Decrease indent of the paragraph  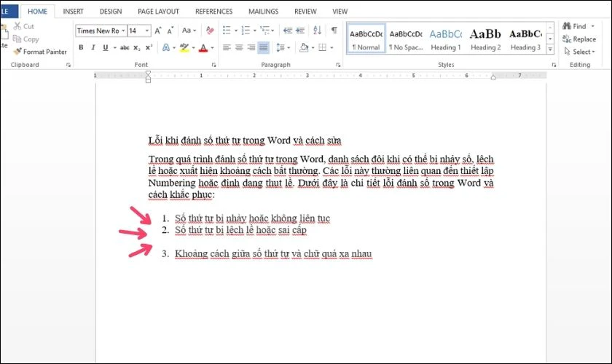[288, 31]
